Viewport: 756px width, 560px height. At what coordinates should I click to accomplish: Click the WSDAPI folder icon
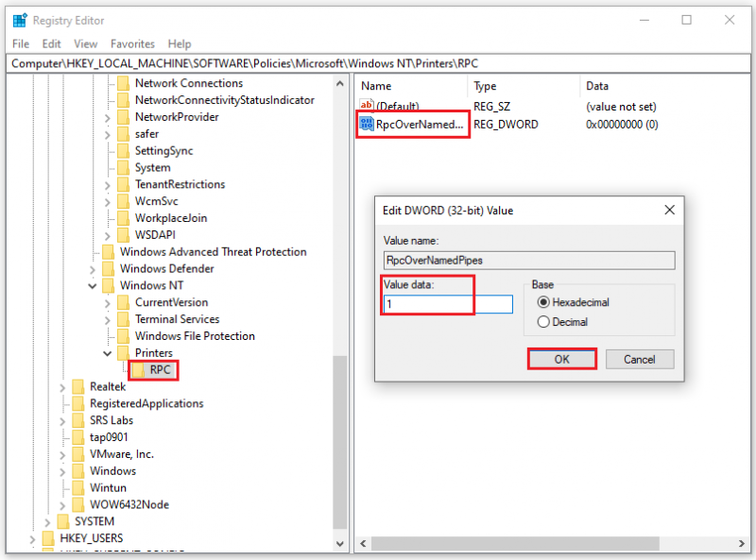point(123,235)
